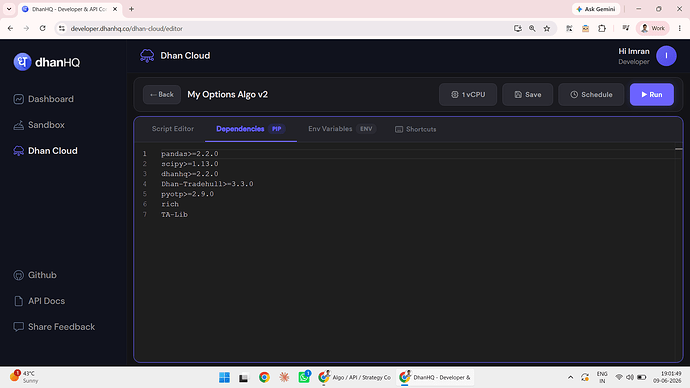Open the 1 vCPU resource selector
This screenshot has width=690, height=388.
(x=468, y=95)
